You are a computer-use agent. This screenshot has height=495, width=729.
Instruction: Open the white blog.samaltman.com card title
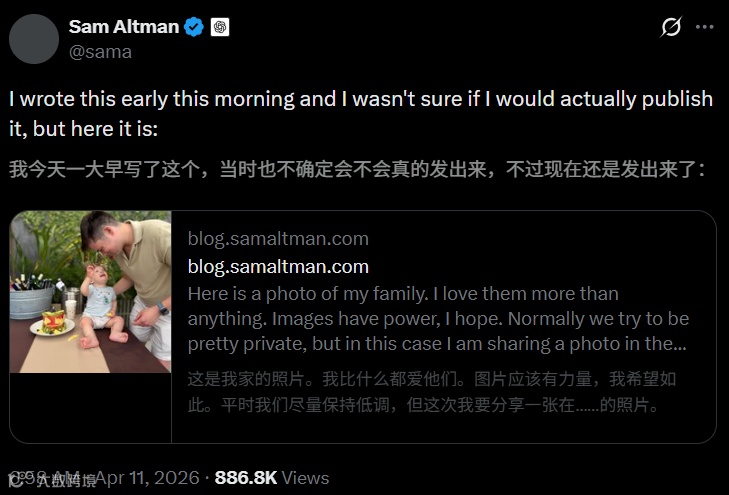[278, 267]
